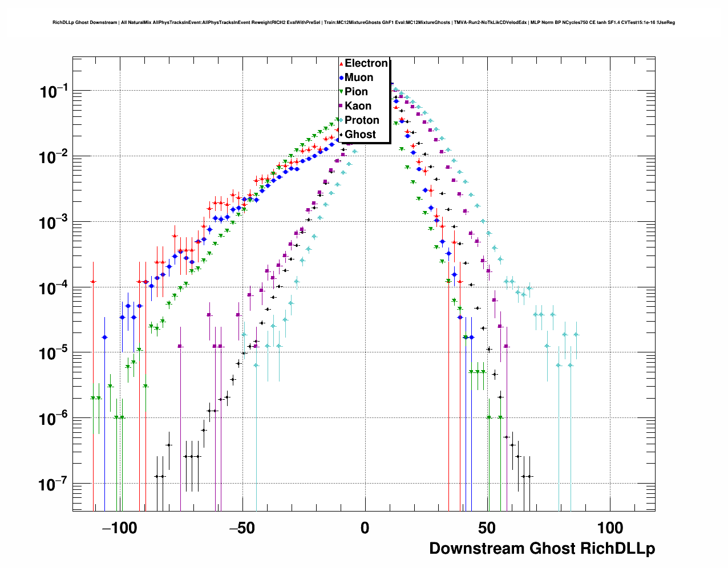Select the x-axis tick label 50

(x=487, y=528)
